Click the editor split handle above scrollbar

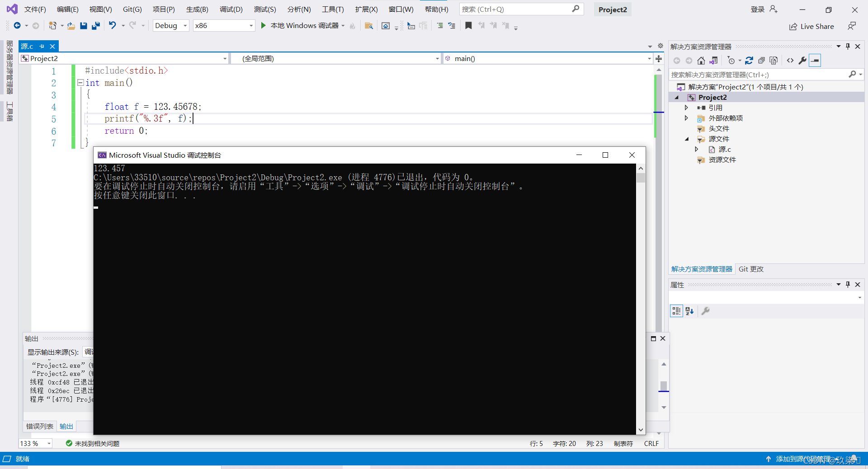659,58
